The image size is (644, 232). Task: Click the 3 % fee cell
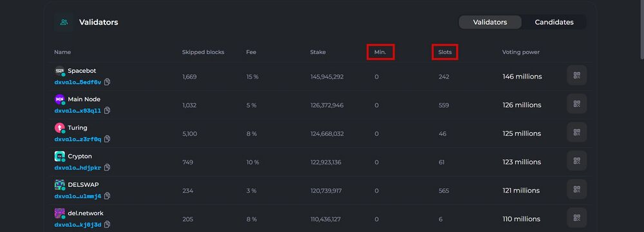coord(251,191)
